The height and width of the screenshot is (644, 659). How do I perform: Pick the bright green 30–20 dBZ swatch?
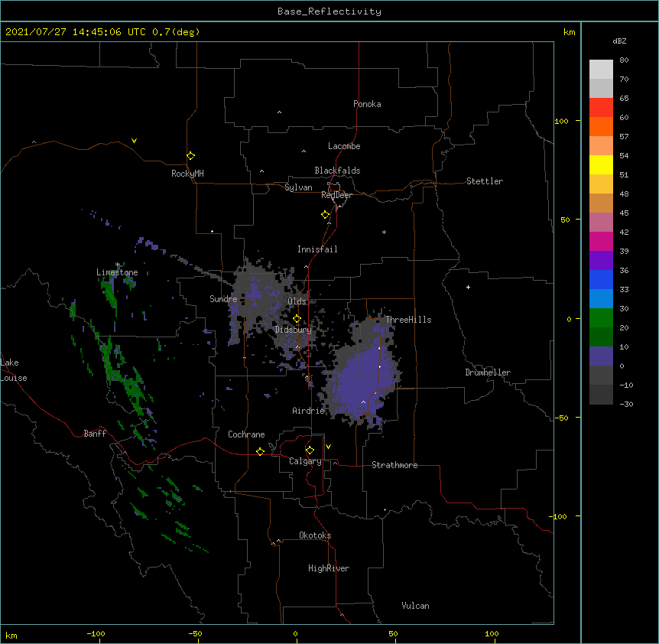pos(601,318)
